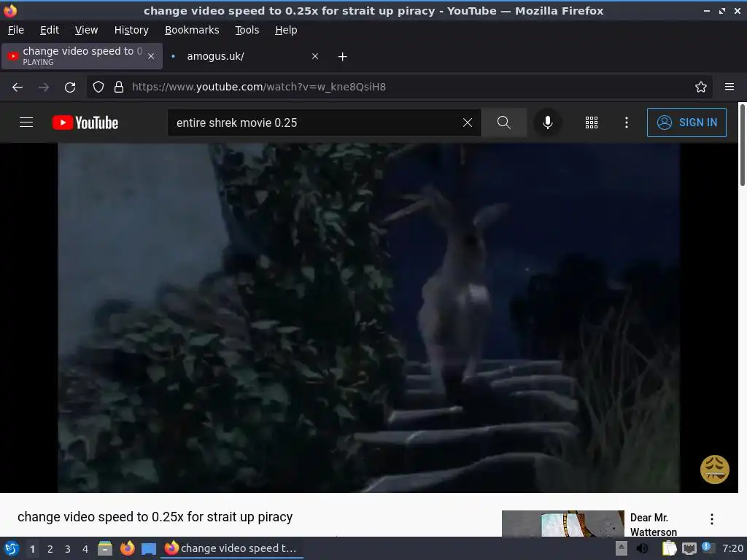Clear the YouTube search query
747x560 pixels.
[x=468, y=122]
